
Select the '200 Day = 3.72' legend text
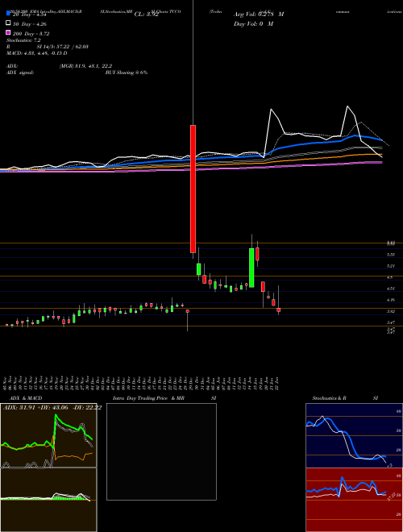31,34
